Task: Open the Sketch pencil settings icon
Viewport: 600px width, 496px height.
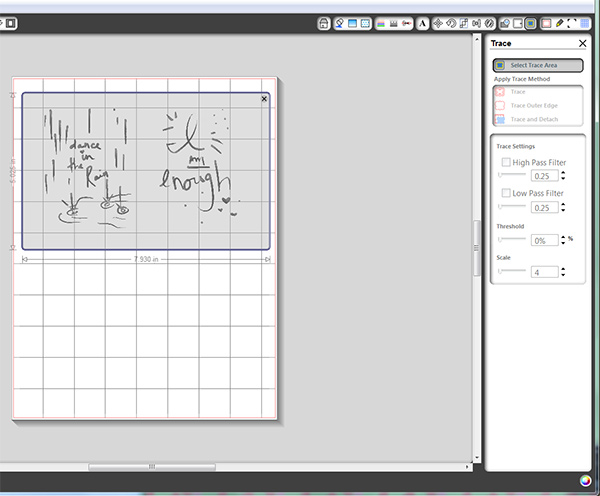Action: (x=559, y=24)
